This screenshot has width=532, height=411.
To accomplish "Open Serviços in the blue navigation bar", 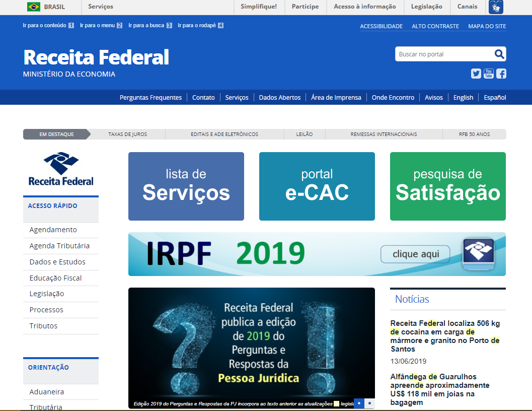I will point(237,98).
